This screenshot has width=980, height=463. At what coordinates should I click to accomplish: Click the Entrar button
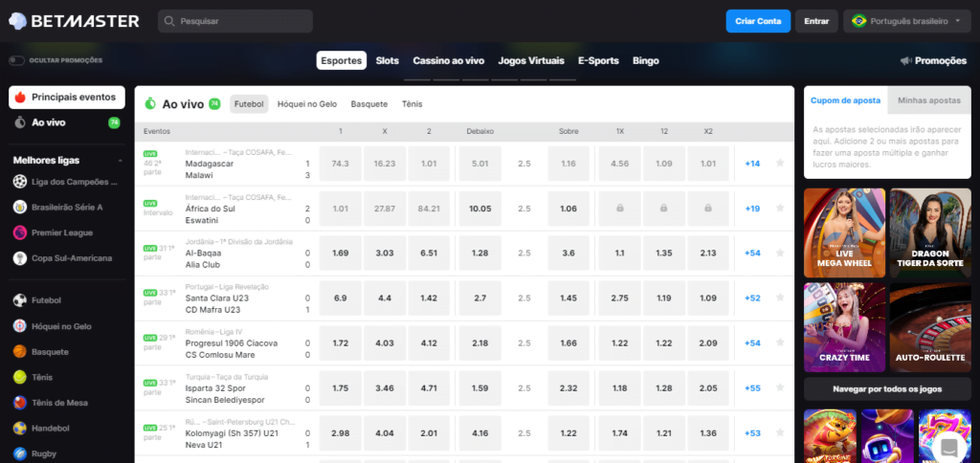point(817,21)
